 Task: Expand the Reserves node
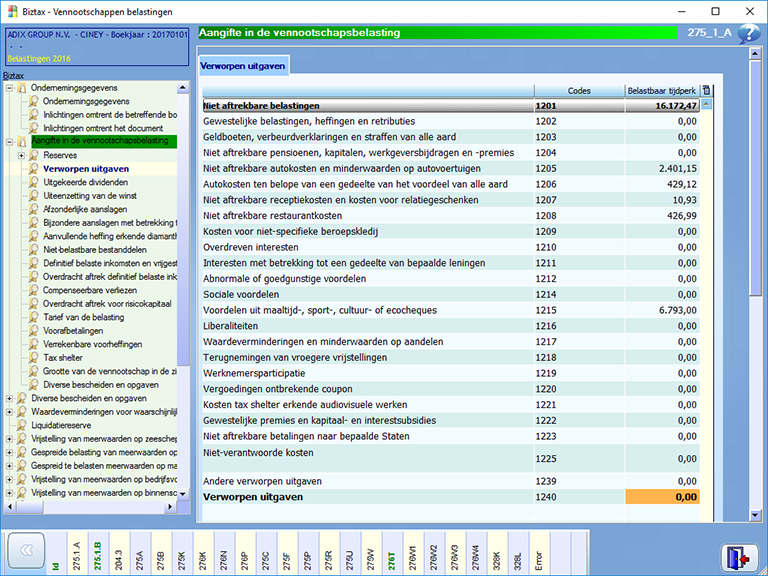click(21, 155)
